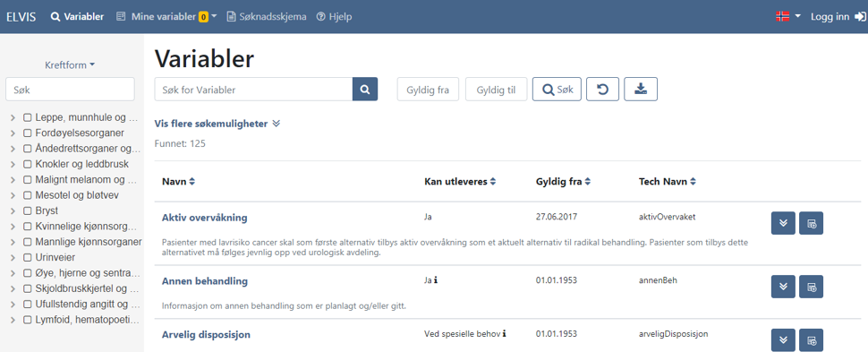Check the Leppe, munnhule og … checkbox
The height and width of the screenshot is (352, 868).
click(27, 117)
